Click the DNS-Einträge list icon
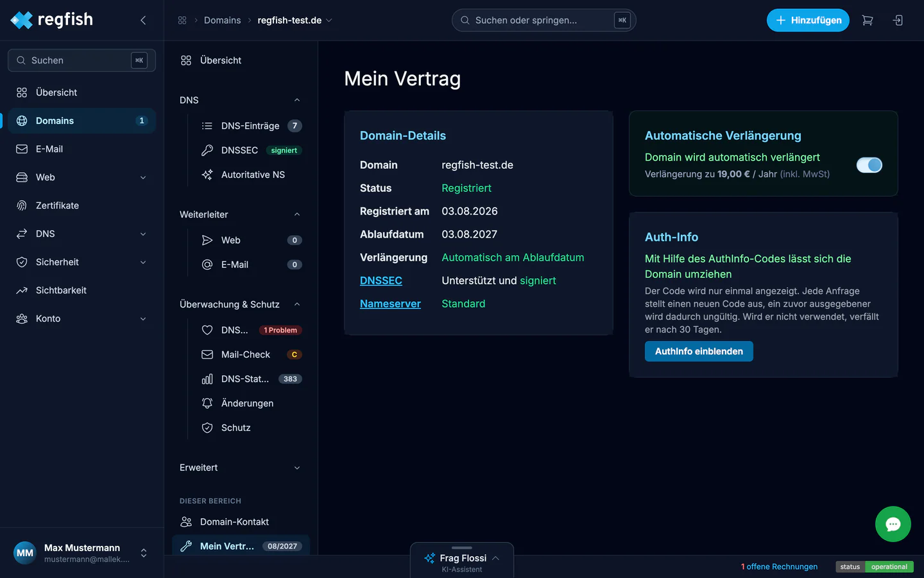 click(x=207, y=126)
